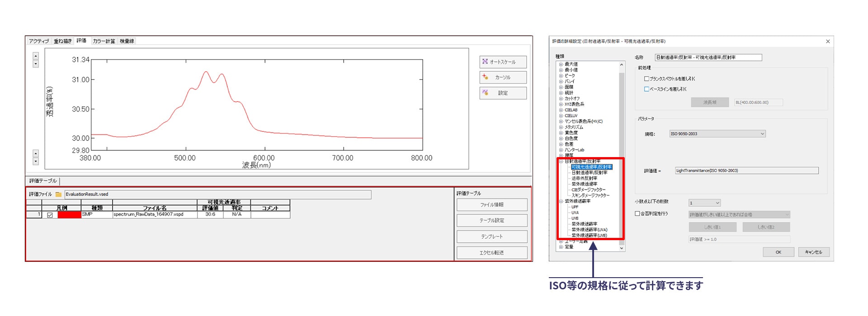Tick the 合否判定を行う checkbox

coord(637,214)
